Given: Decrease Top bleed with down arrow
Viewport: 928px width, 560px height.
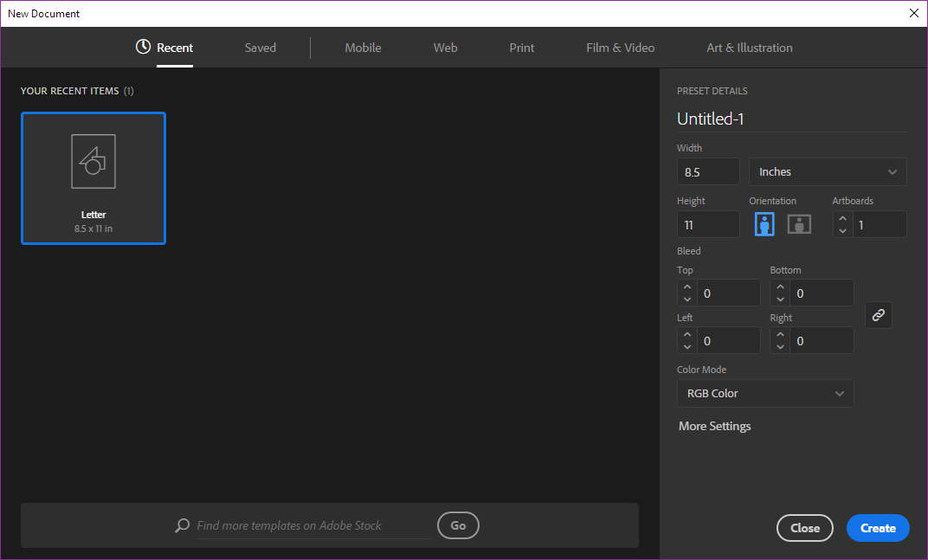Looking at the screenshot, I should [687, 299].
